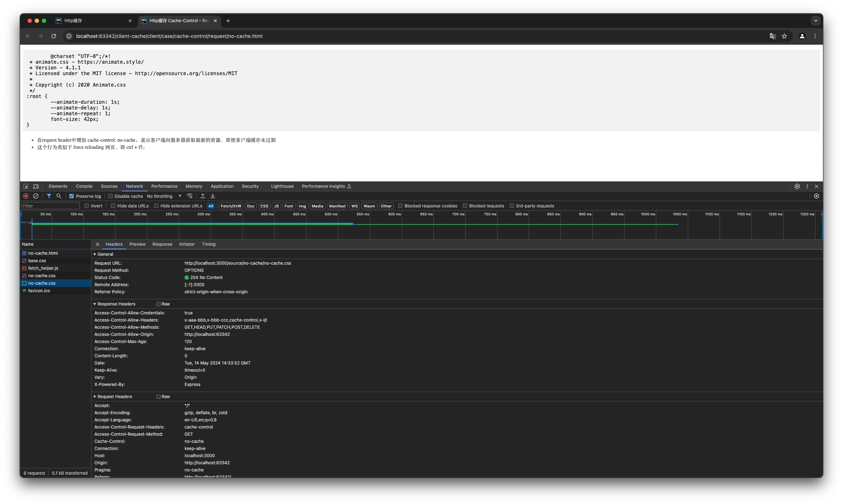Toggle the network filter funnel icon
The width and height of the screenshot is (843, 504).
(x=49, y=196)
